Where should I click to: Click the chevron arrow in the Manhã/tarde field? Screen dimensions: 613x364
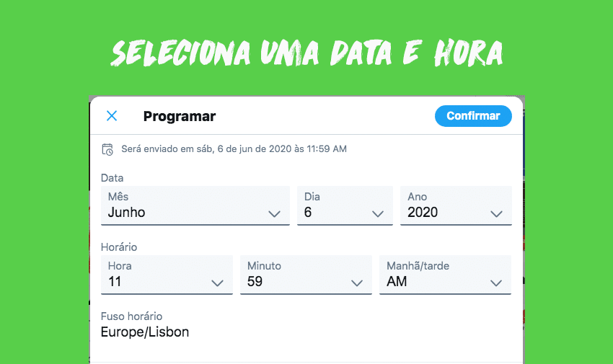tap(495, 283)
